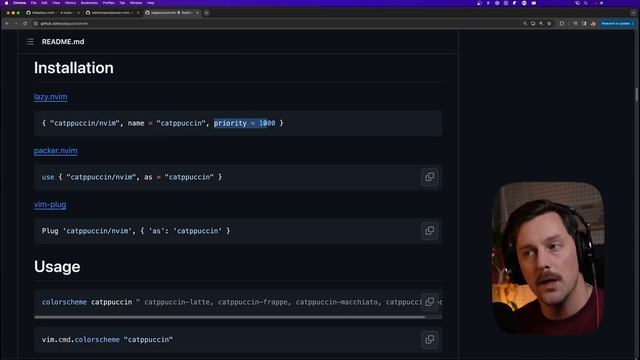Open a new tab with the plus button
This screenshot has height=360, width=640.
[x=207, y=13]
